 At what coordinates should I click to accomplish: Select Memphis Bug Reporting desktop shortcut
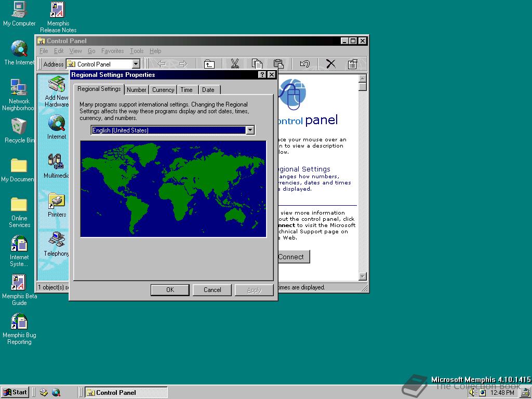click(19, 329)
